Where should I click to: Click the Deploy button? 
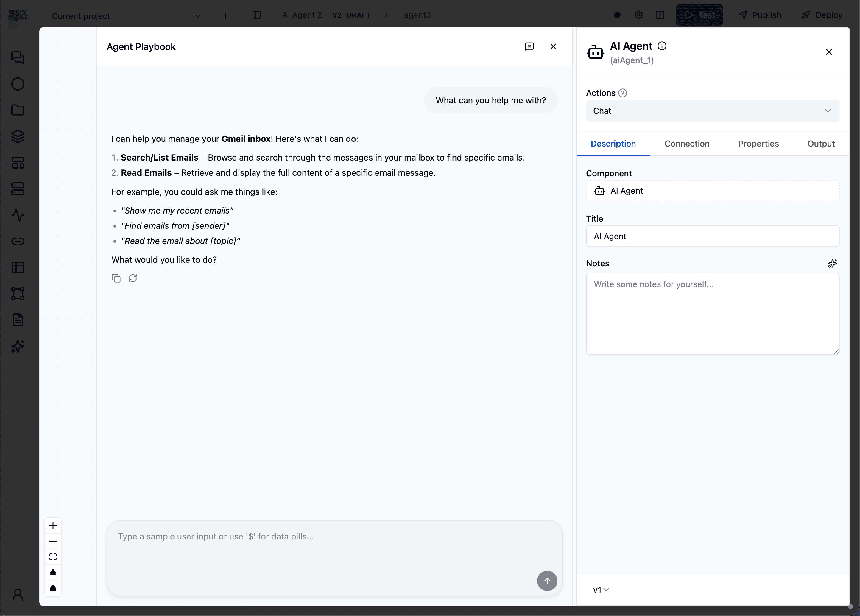coord(822,15)
